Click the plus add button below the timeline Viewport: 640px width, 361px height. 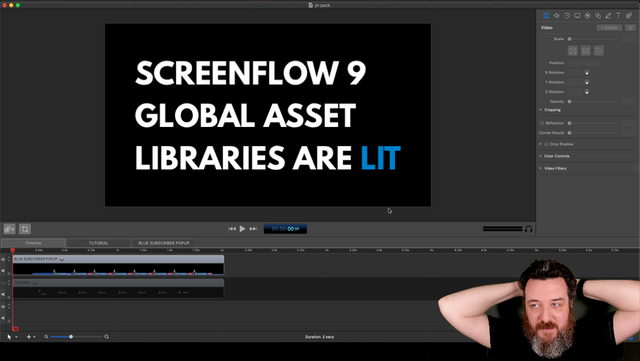click(29, 337)
